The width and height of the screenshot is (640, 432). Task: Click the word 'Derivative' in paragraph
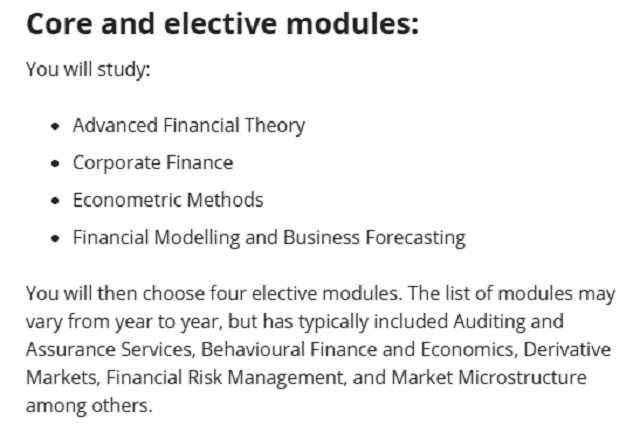pyautogui.click(x=567, y=350)
